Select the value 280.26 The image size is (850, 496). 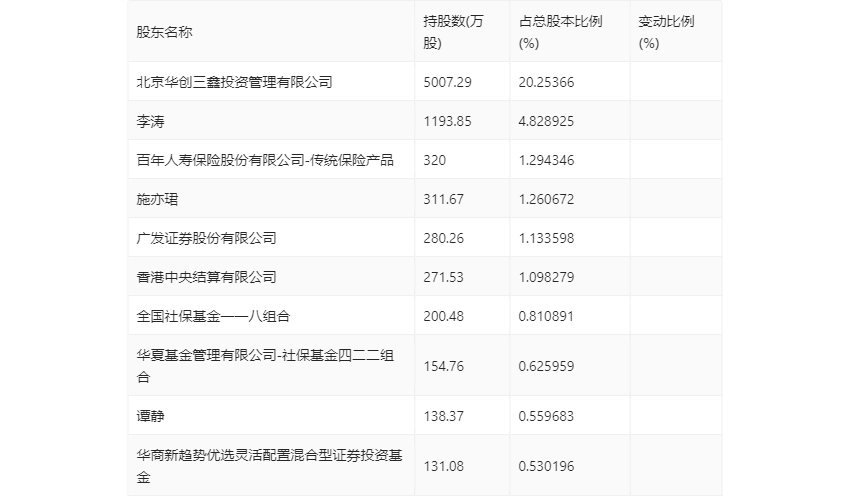pyautogui.click(x=443, y=239)
